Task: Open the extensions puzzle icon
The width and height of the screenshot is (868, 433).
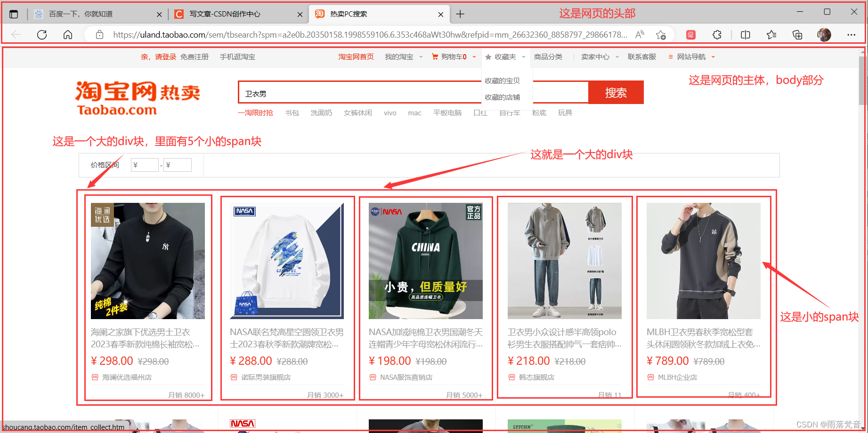Action: click(x=717, y=35)
